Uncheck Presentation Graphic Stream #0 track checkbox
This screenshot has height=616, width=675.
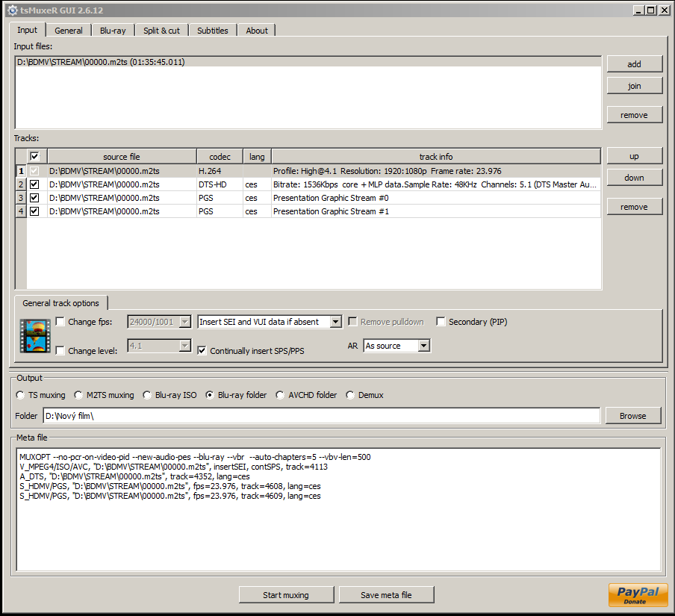click(34, 198)
